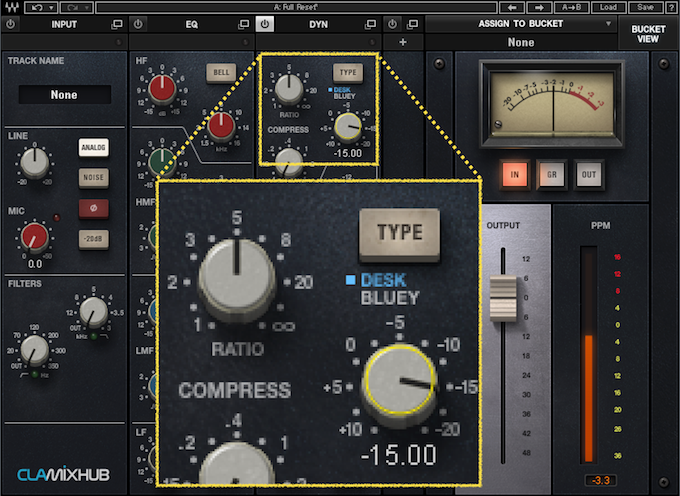Click the small TYPE button under DYN header
Screen dimensions: 680x496
tap(348, 72)
